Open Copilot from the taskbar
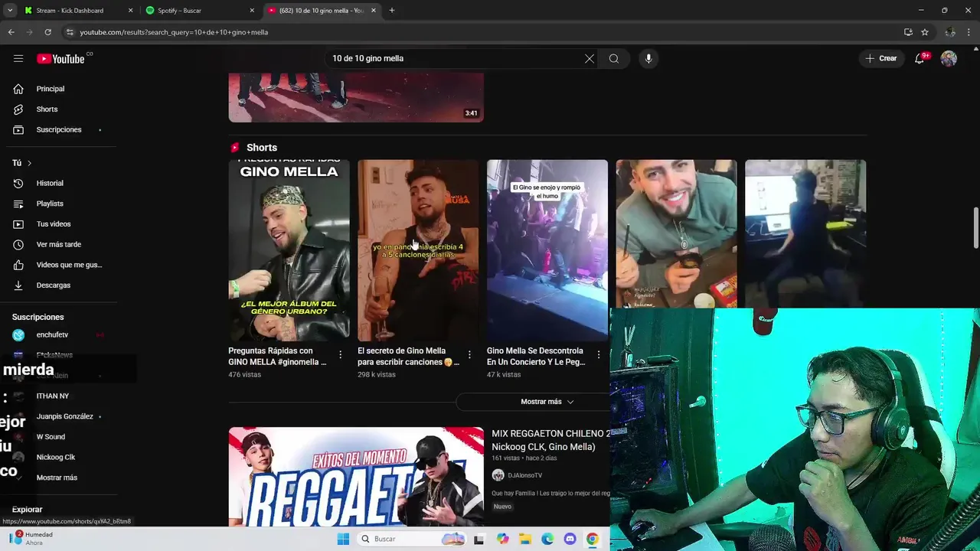 point(502,539)
